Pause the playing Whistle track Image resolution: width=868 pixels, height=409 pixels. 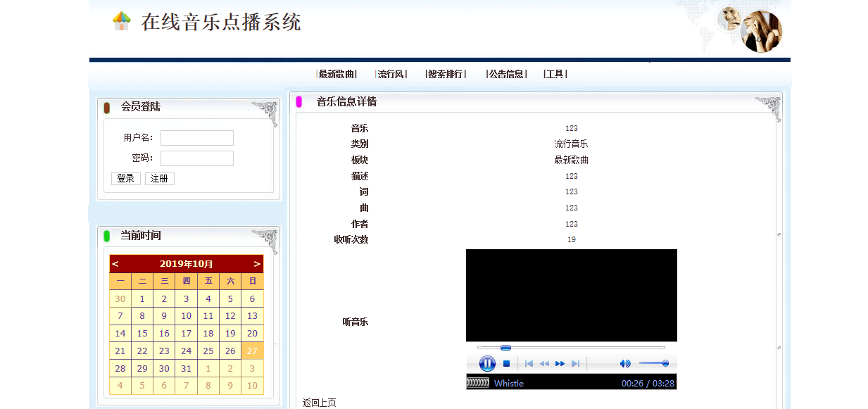click(x=487, y=363)
